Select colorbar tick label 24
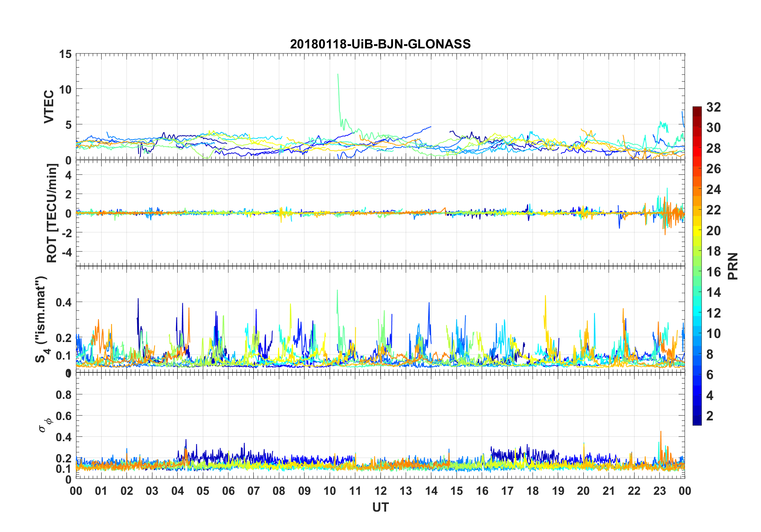The height and width of the screenshot is (532, 761). pos(713,189)
